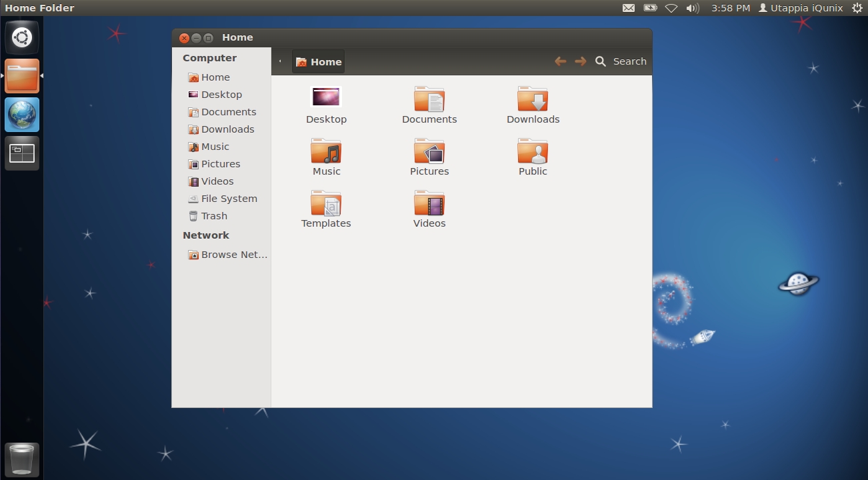Open the Downloads folder icon

pyautogui.click(x=532, y=100)
